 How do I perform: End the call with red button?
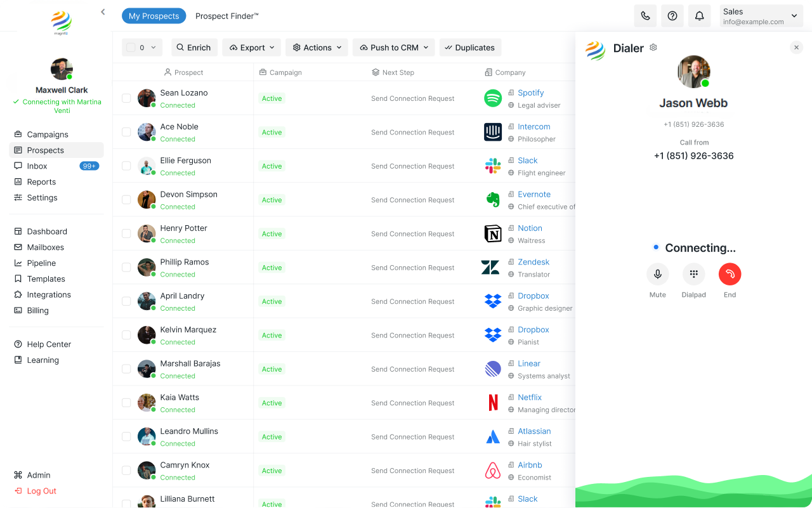[x=730, y=274]
